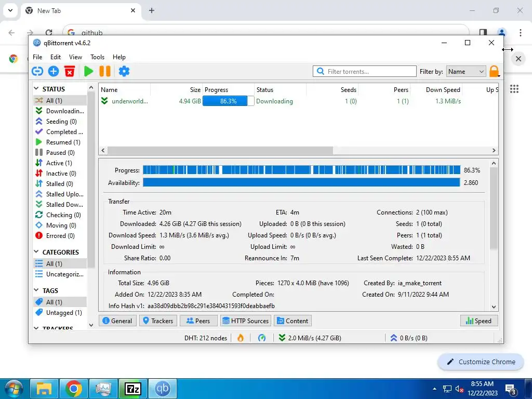Image resolution: width=532 pixels, height=399 pixels.
Task: Switch to the Content tab
Action: (x=293, y=321)
